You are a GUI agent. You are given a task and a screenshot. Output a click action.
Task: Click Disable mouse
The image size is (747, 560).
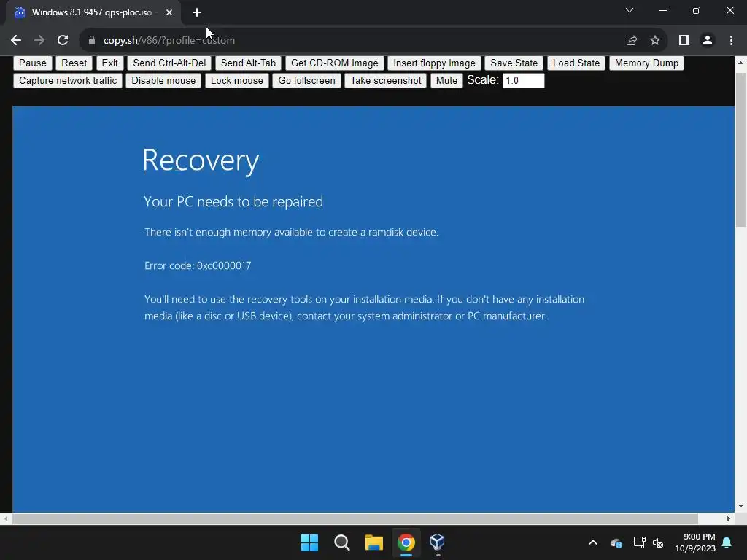point(163,80)
